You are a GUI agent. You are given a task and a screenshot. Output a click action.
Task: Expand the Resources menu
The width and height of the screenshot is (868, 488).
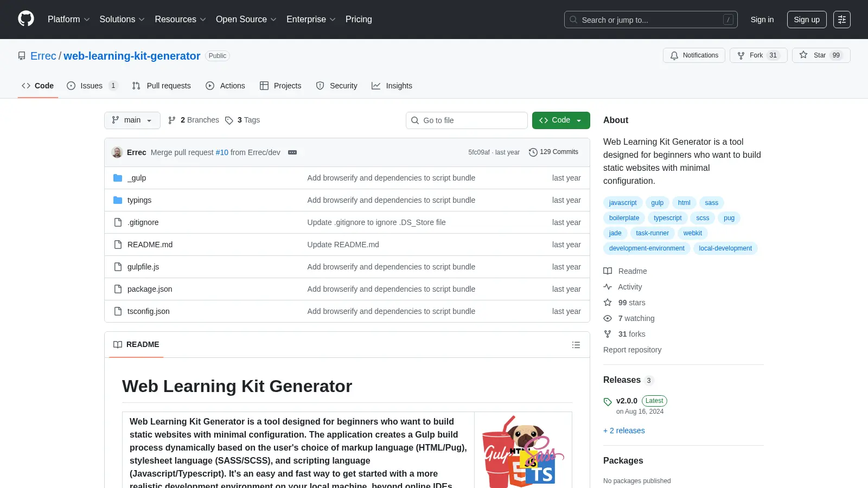[180, 20]
